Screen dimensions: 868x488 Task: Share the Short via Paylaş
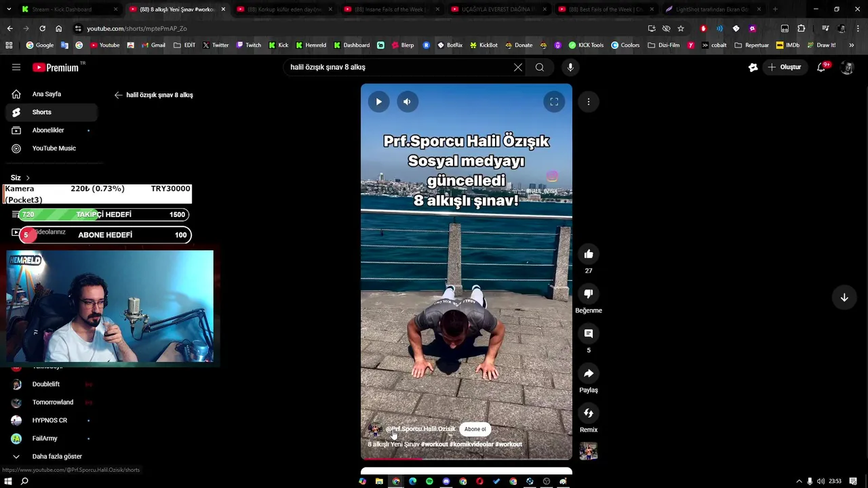click(x=589, y=373)
